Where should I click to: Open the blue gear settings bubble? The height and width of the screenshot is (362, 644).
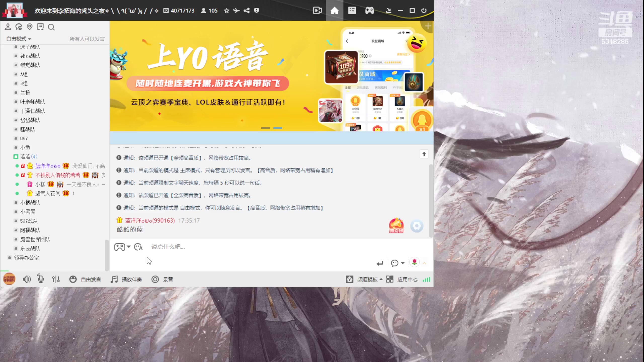coord(417,226)
